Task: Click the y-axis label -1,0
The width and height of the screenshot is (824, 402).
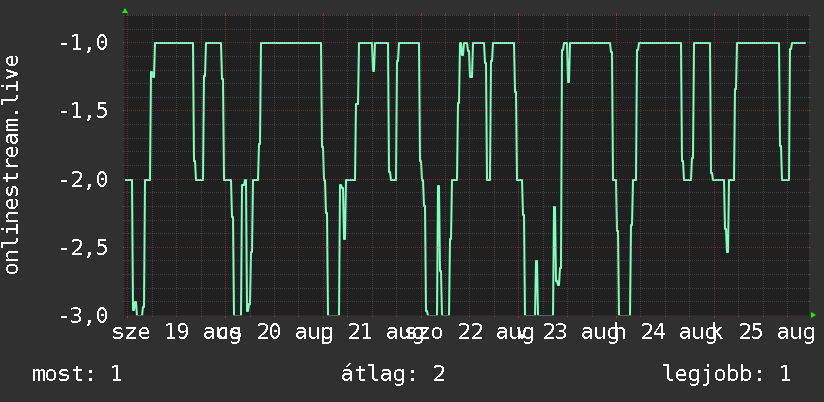Action: tap(83, 43)
